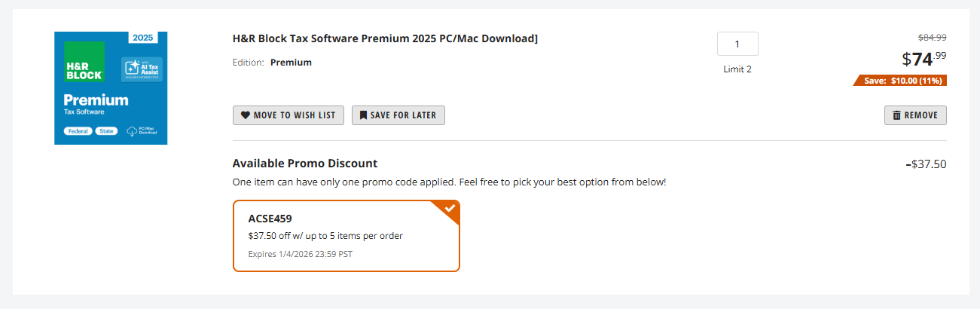Click the -$37.50 promo discount amount
980x309 pixels.
click(926, 164)
